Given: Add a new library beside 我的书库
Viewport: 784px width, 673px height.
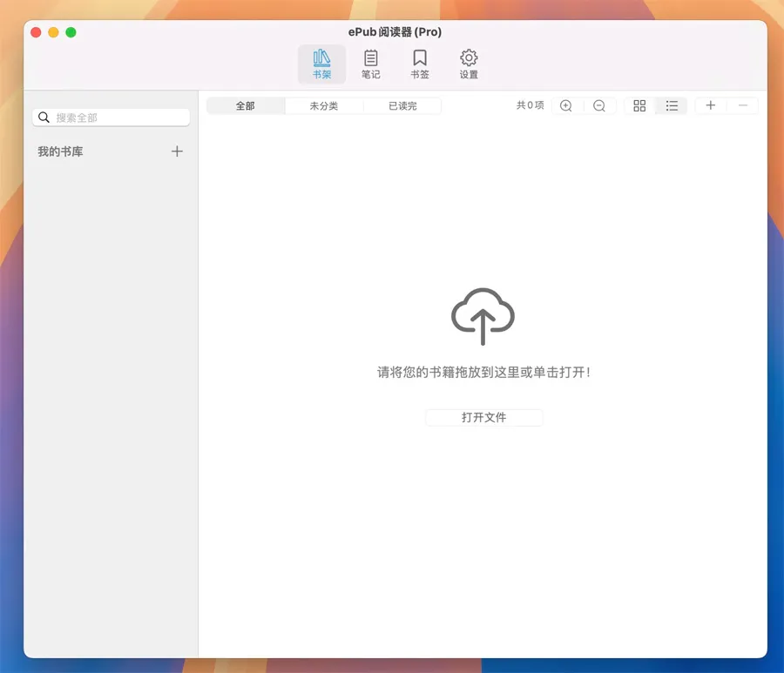Looking at the screenshot, I should (x=177, y=151).
